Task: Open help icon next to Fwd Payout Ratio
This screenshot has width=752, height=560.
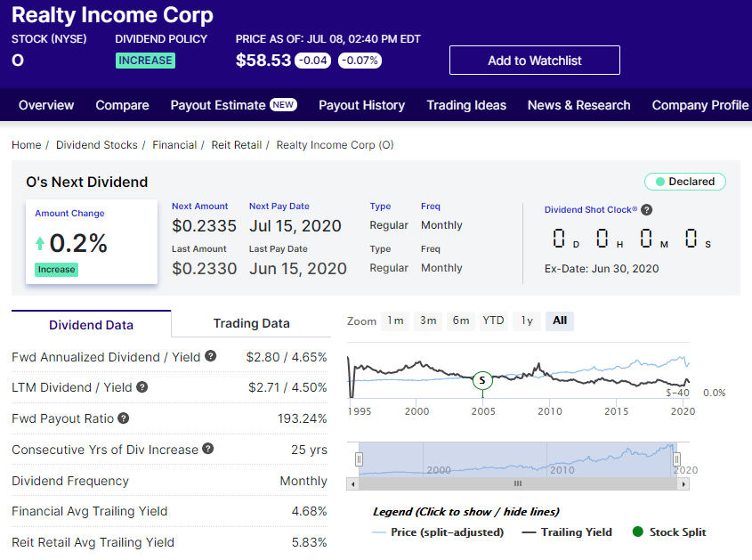Action: coord(124,418)
